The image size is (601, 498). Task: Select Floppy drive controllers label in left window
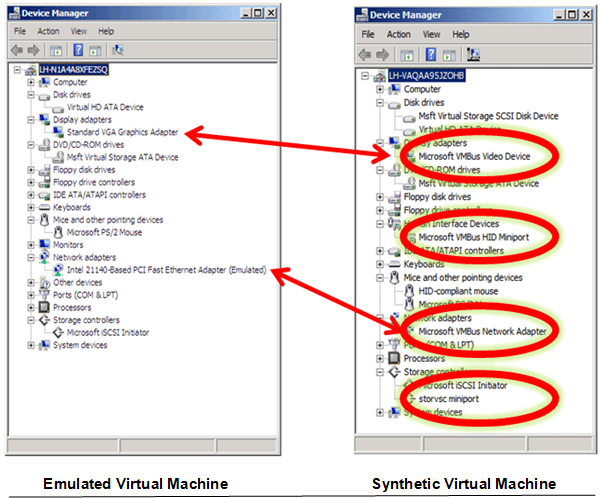94,182
